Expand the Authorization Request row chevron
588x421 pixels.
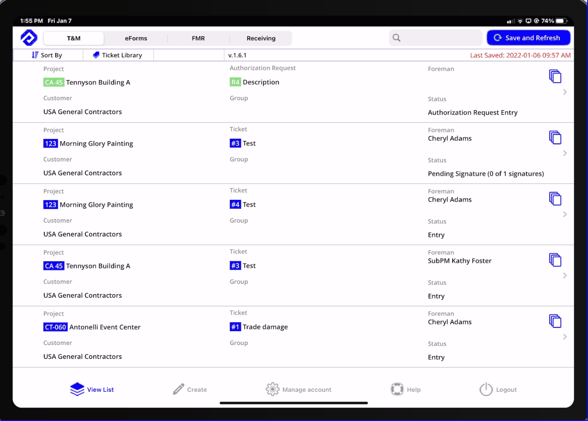tap(565, 92)
